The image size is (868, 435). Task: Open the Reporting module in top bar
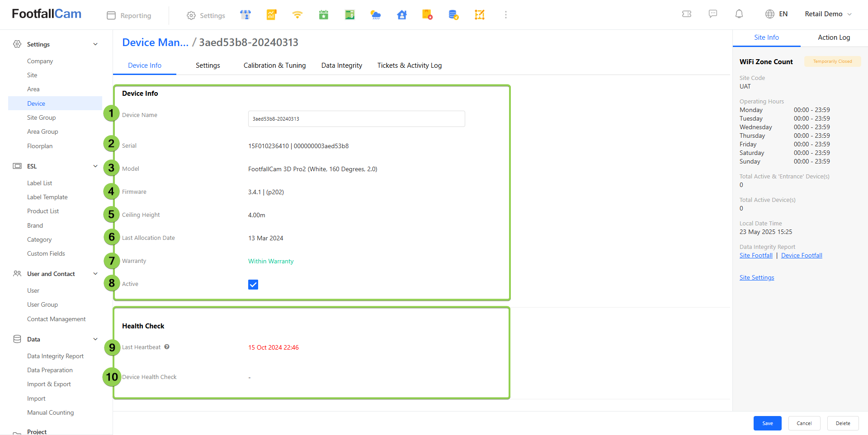129,15
